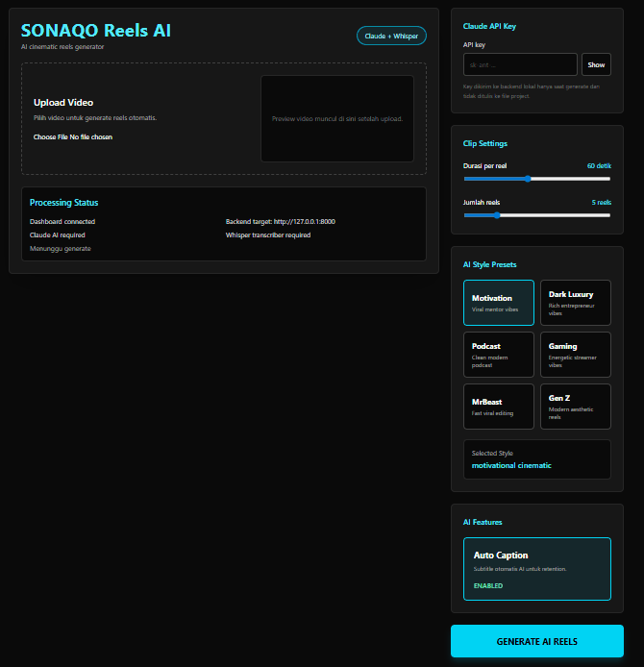Adjust the Durasi per reel slider
The width and height of the screenshot is (644, 667).
(x=536, y=179)
